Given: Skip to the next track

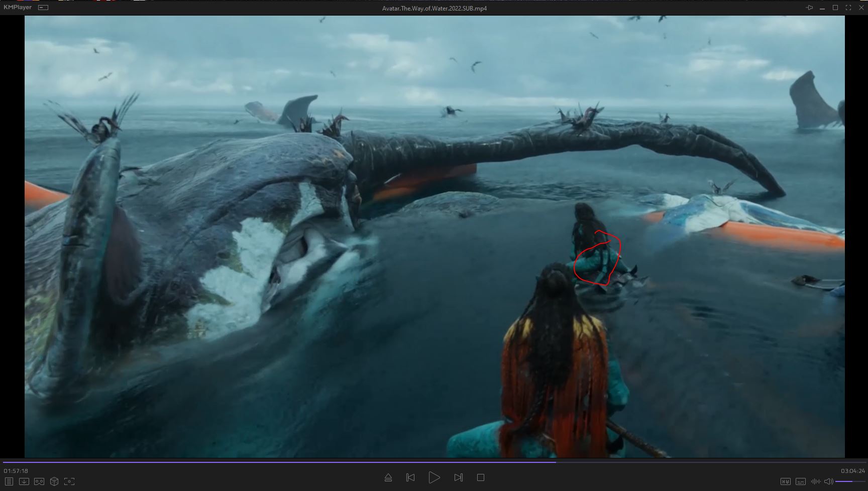Looking at the screenshot, I should 458,477.
